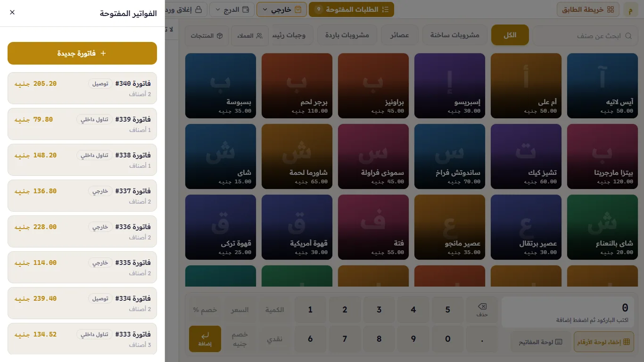Screen dimensions: 644x362
Task: Add بيتزا مارجريتا product tile
Action: 602,156
